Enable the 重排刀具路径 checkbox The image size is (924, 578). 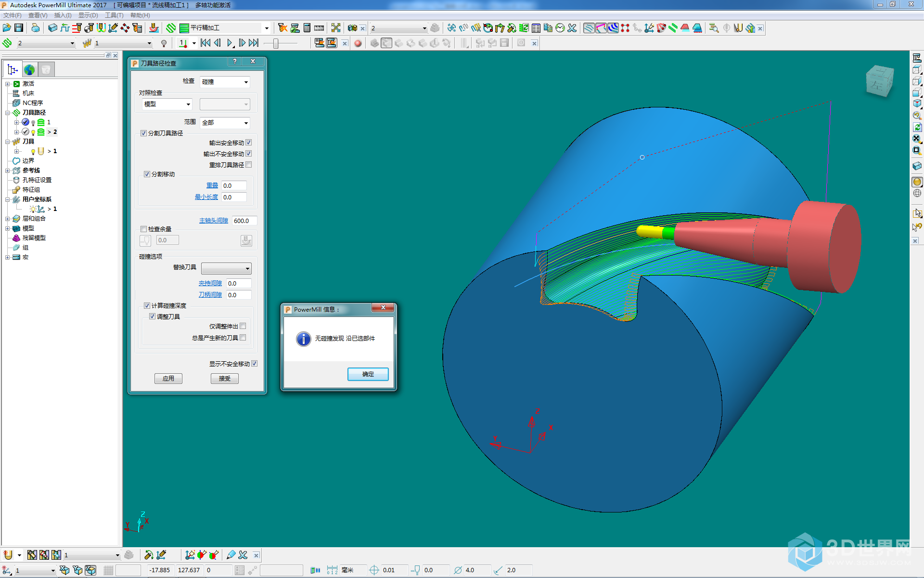point(249,165)
